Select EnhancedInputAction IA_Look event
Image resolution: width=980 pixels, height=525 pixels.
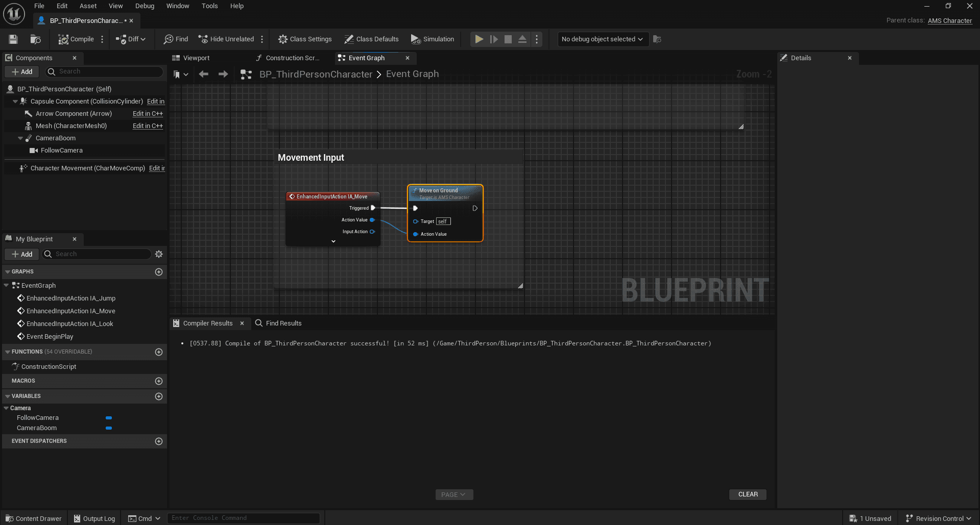tap(69, 324)
